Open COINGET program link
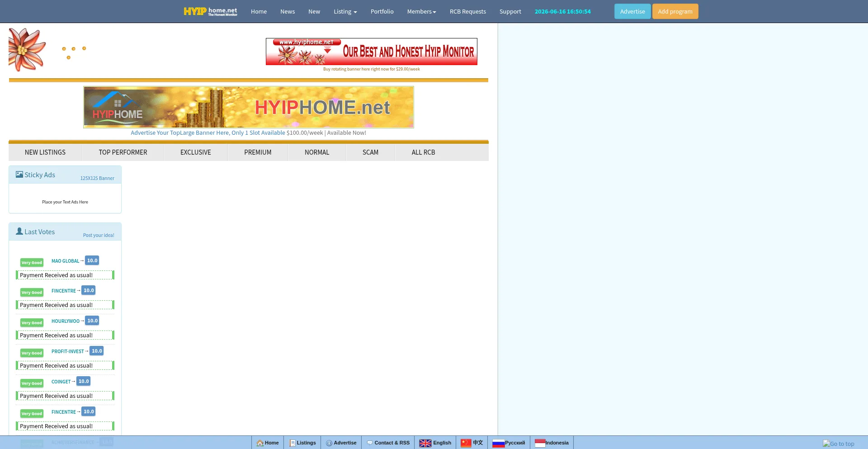 [61, 382]
